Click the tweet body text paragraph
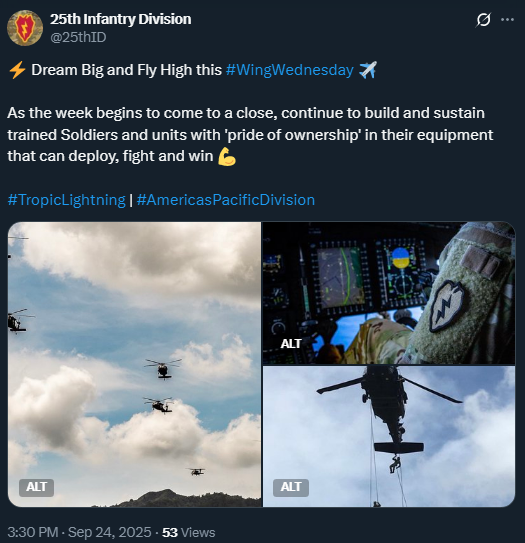Image resolution: width=525 pixels, height=543 pixels. point(250,135)
